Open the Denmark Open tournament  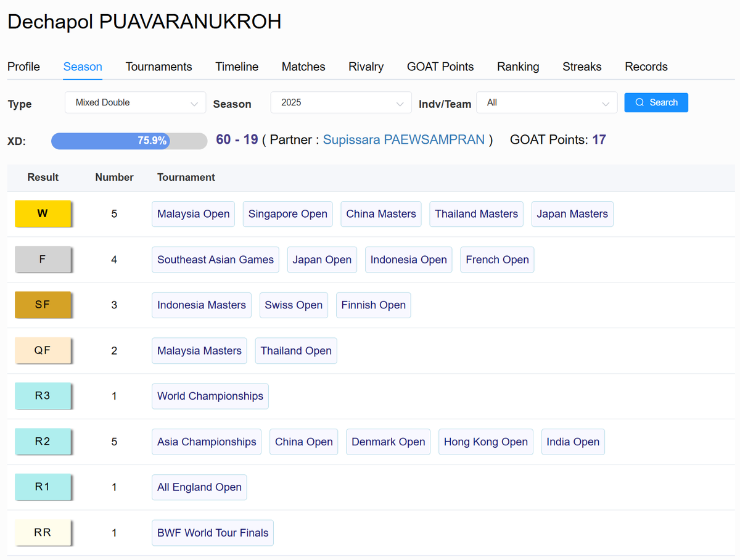(x=388, y=442)
